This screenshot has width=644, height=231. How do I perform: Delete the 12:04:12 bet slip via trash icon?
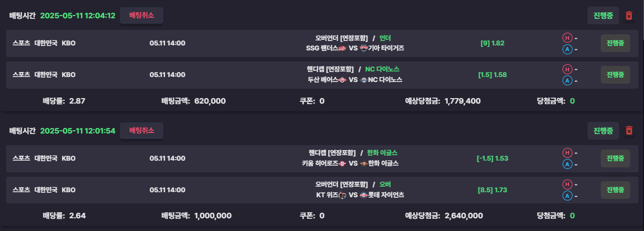628,16
